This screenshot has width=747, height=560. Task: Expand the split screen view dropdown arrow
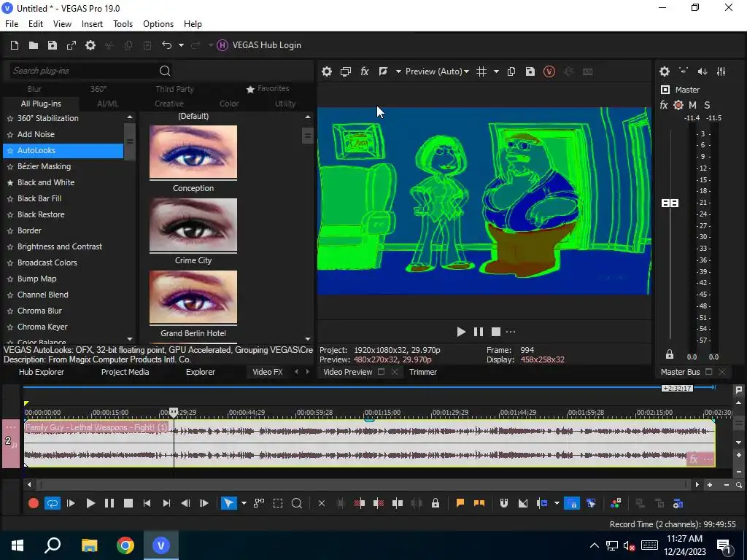[x=398, y=71]
